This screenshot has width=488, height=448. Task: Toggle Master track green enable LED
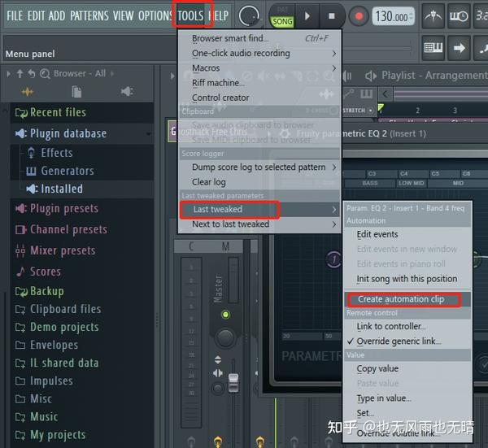pyautogui.click(x=225, y=315)
